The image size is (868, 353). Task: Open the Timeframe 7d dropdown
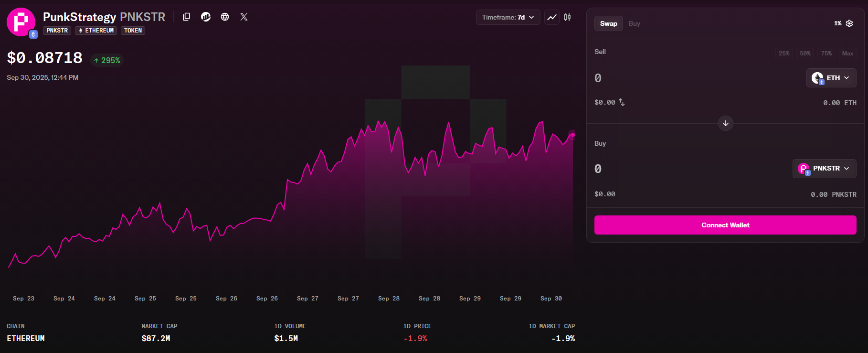click(508, 17)
